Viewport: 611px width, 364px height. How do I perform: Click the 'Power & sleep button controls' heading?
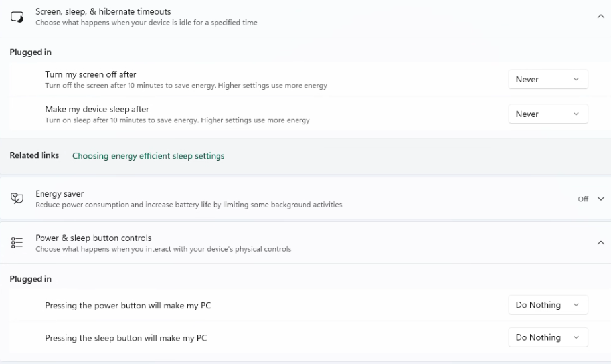click(93, 238)
